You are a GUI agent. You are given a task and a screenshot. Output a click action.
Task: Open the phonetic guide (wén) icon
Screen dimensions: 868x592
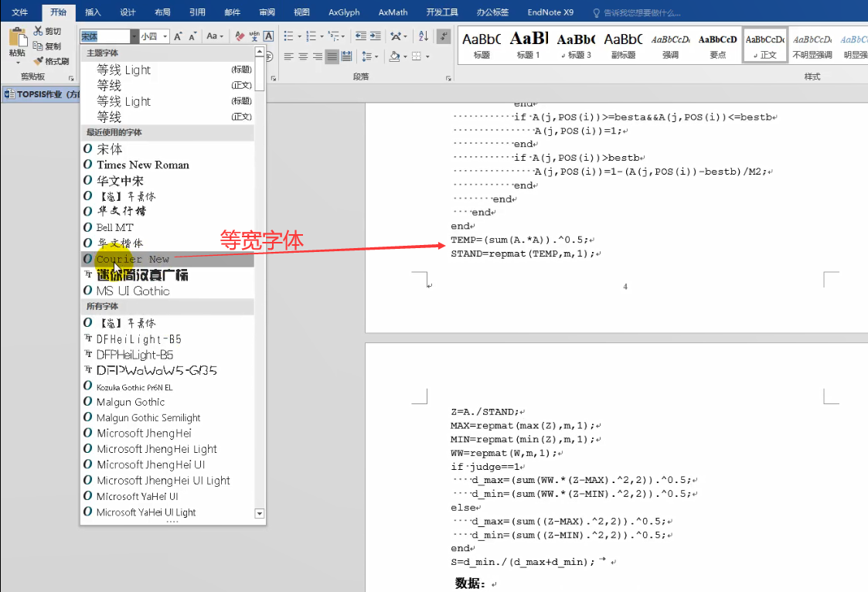[254, 36]
